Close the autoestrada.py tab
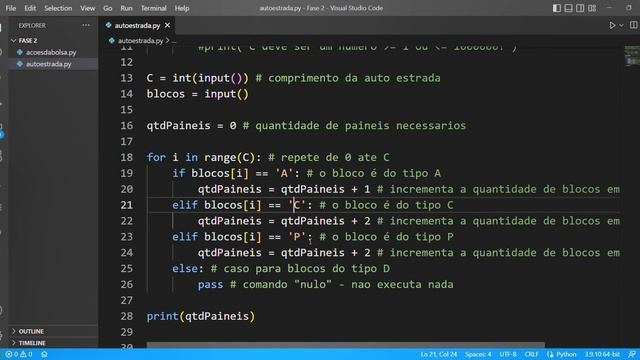Viewport: 640px width, 360px height. click(x=167, y=25)
